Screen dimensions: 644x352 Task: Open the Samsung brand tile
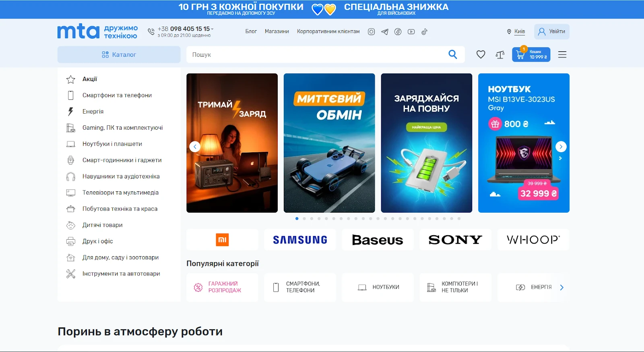[x=300, y=240]
